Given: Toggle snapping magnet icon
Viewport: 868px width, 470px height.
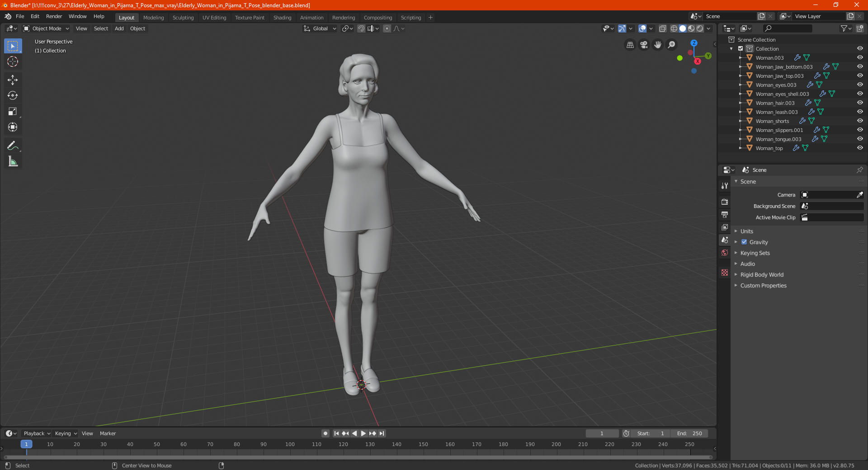Looking at the screenshot, I should [361, 28].
